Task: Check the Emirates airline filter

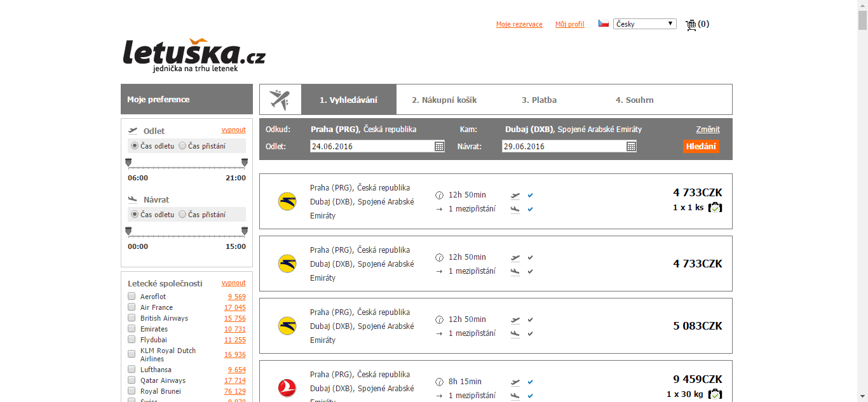Action: (132, 328)
